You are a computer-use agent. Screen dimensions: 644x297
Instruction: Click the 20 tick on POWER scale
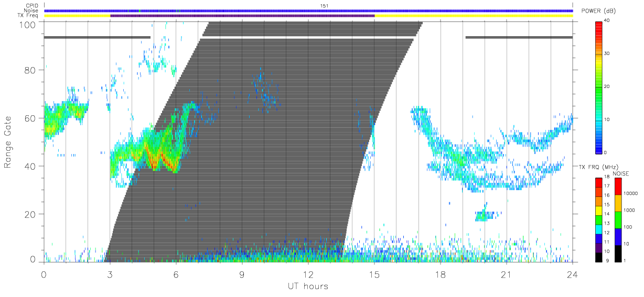coord(607,86)
